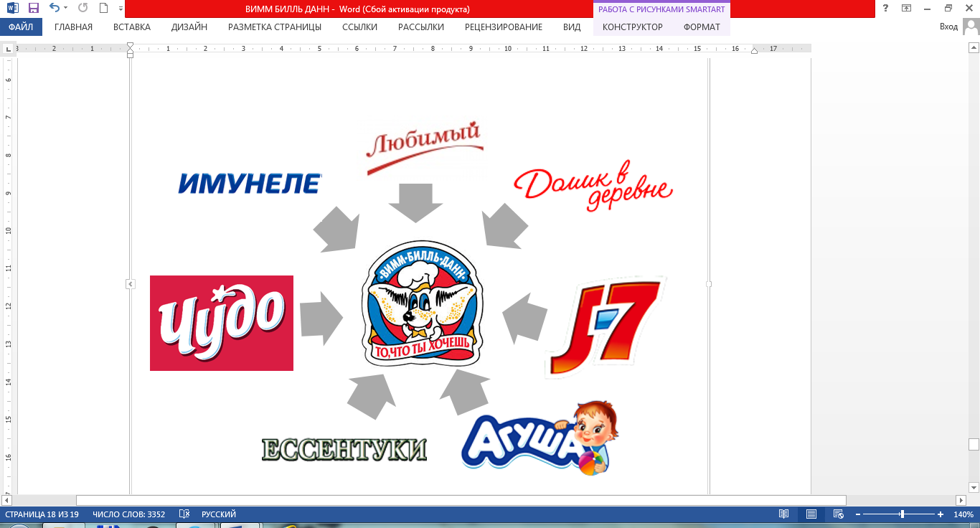Click vertical scrollbar up arrow
This screenshot has height=528, width=980.
click(974, 47)
